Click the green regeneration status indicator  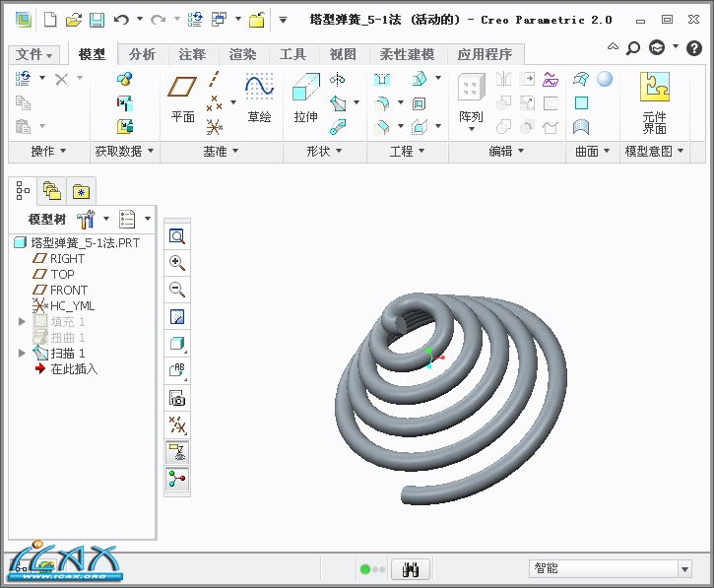tap(365, 569)
